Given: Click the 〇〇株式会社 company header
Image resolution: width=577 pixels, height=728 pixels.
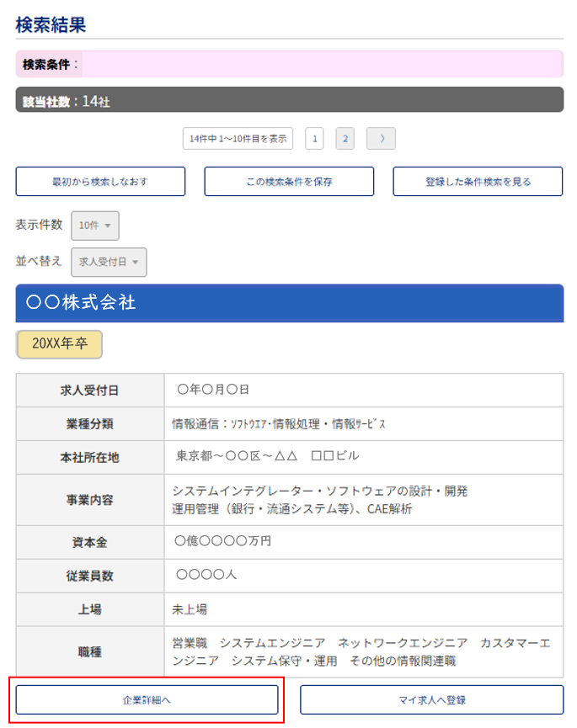Looking at the screenshot, I should tap(289, 303).
